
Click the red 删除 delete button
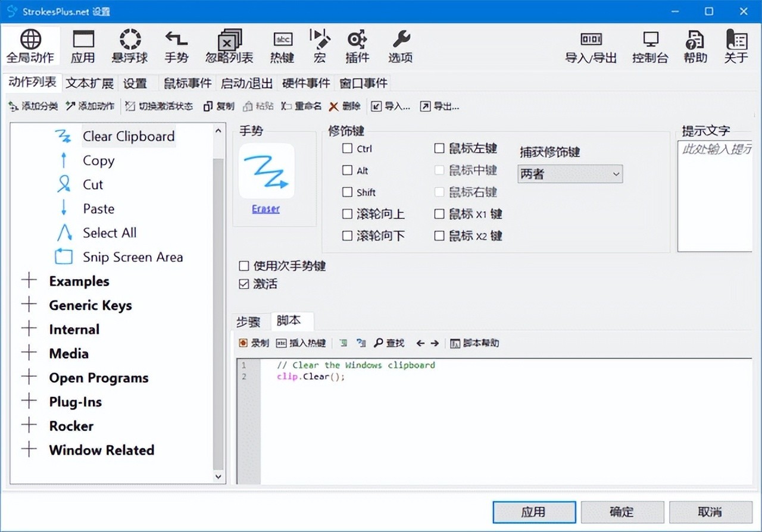[345, 107]
